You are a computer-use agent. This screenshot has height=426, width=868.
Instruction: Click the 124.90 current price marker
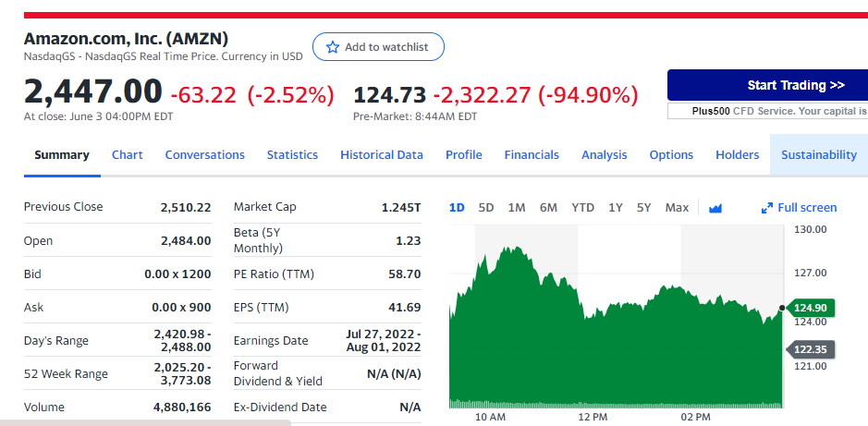(x=810, y=308)
